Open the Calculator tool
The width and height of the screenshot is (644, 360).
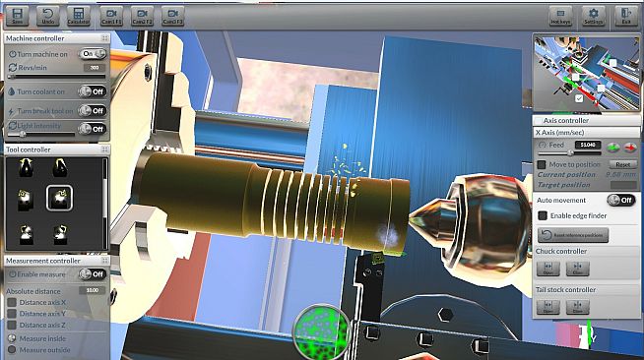tap(79, 16)
